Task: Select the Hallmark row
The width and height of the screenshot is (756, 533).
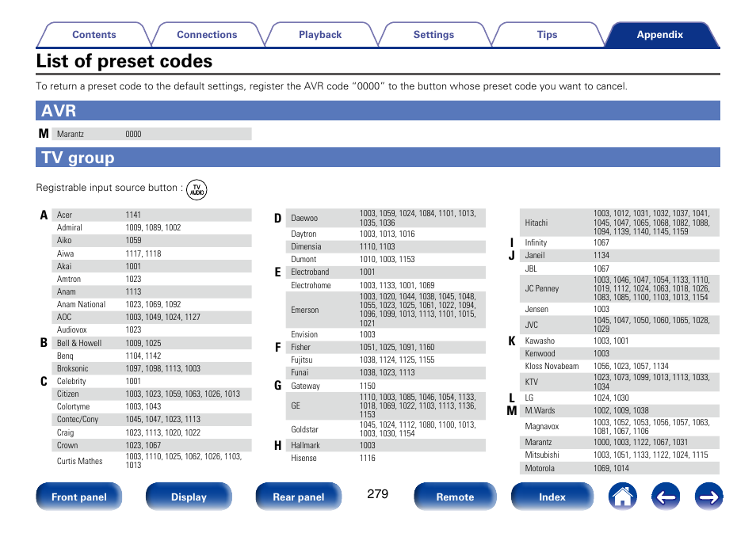Action: (386, 445)
